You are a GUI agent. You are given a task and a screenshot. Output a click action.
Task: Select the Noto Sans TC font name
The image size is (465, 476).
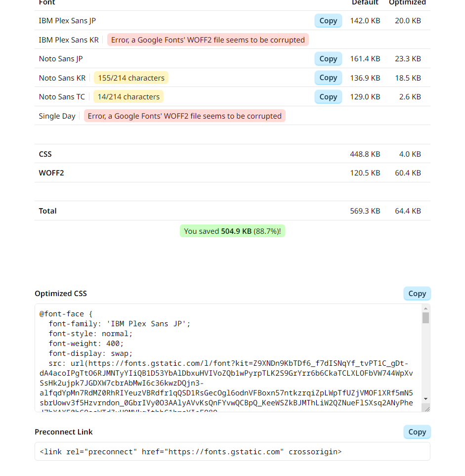tap(62, 97)
